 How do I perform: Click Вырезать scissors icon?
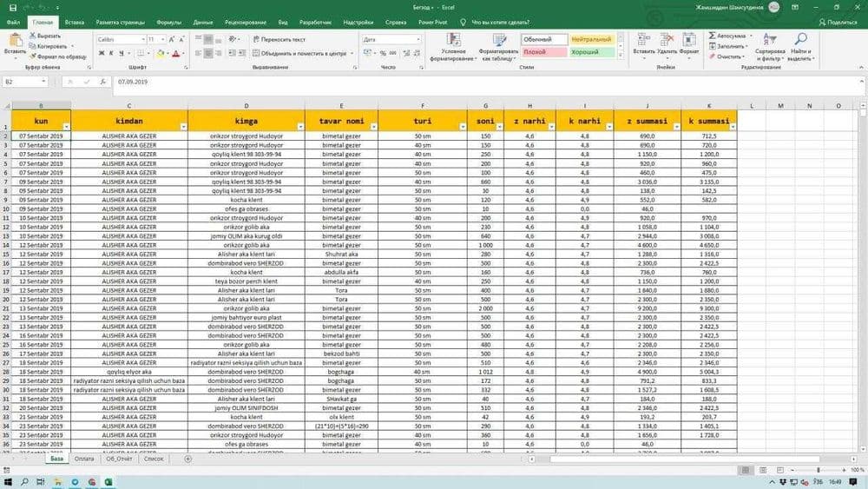pos(33,36)
